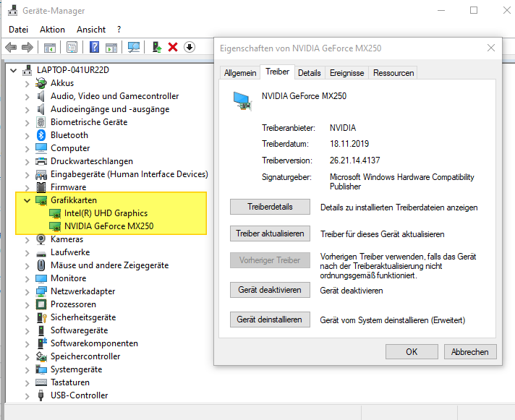515x420 pixels.
Task: Click the Speichercontroller icon
Action: click(41, 356)
